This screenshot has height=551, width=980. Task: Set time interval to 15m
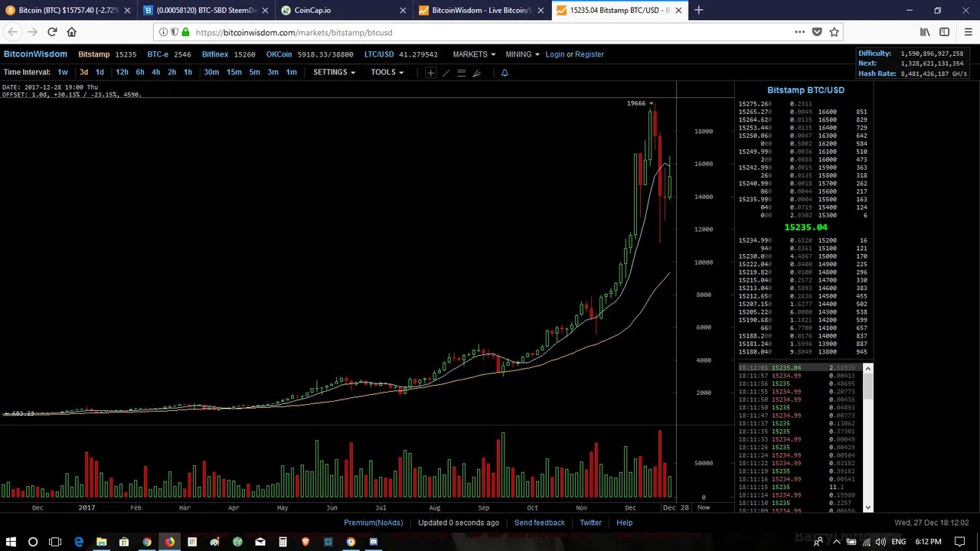coord(234,72)
